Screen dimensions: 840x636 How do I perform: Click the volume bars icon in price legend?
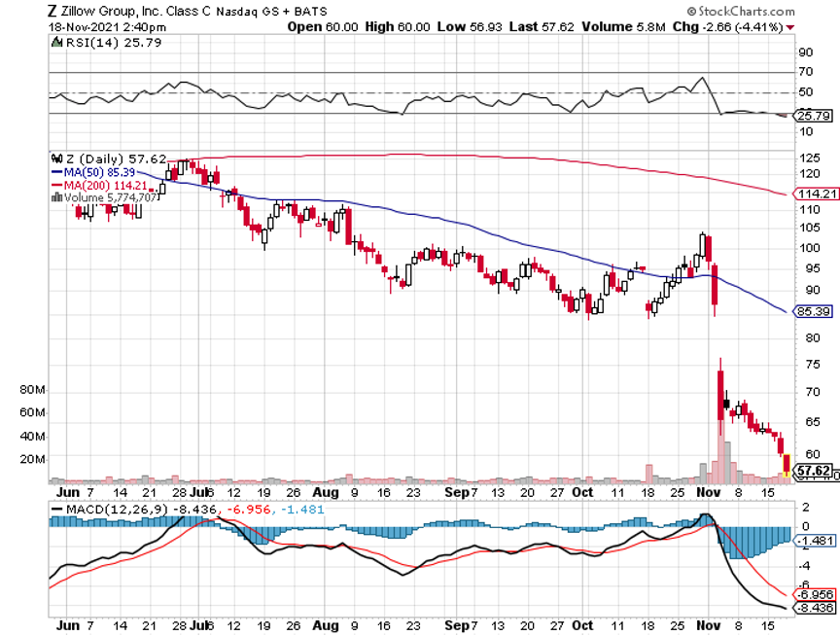pos(56,197)
